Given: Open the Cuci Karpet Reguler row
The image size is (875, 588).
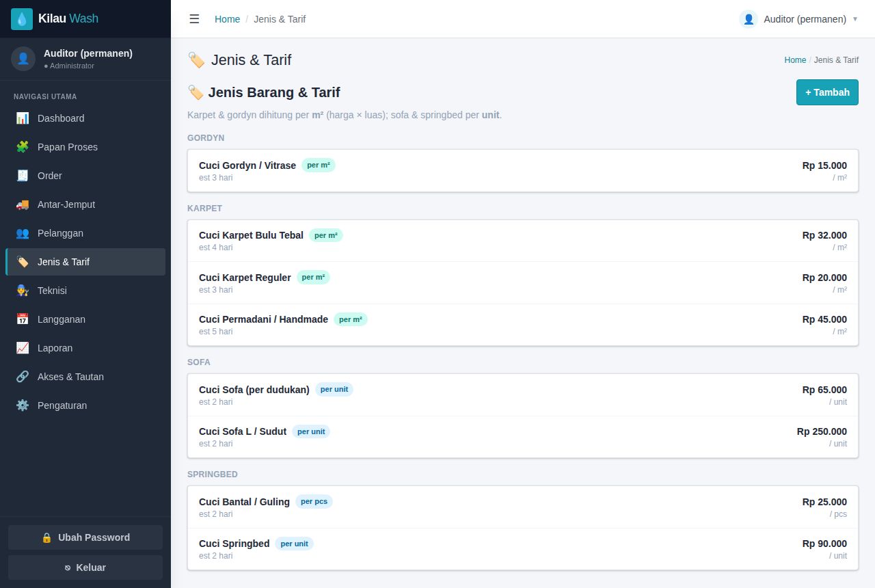Looking at the screenshot, I should point(523,283).
